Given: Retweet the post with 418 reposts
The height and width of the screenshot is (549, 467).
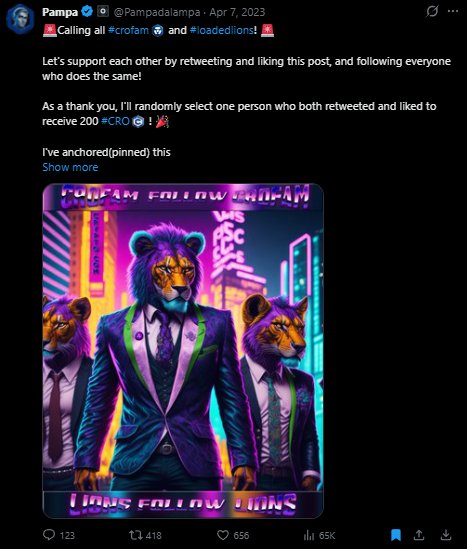Looking at the screenshot, I should click(135, 535).
